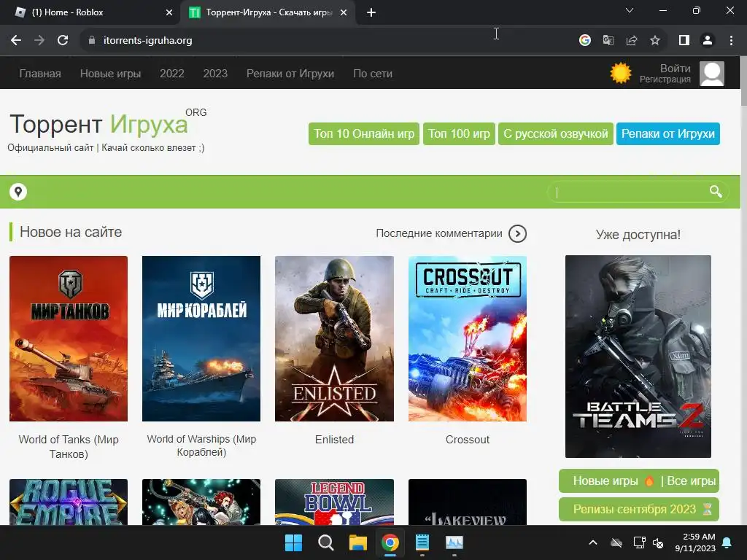Click the Торрент Игруха site logo
Screen dimensions: 747x560
pyautogui.click(x=107, y=125)
